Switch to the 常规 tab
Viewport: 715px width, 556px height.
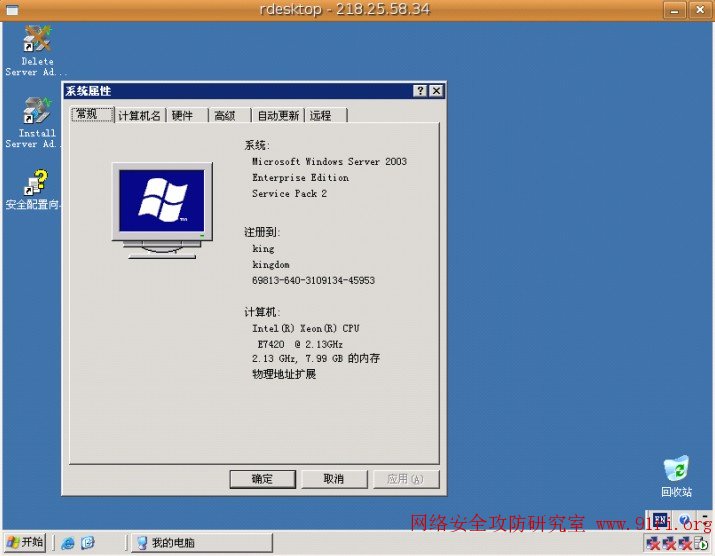click(92, 114)
